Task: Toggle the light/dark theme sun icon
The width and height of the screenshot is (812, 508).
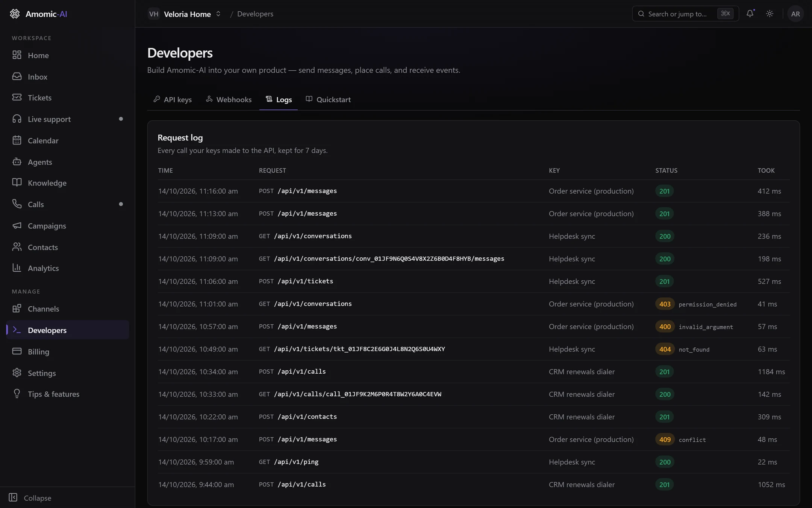Action: pos(770,14)
